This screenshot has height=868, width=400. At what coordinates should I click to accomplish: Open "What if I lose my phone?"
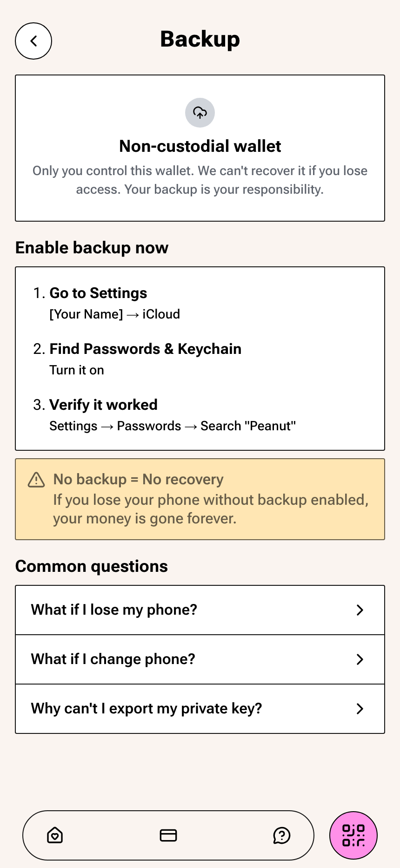(200, 610)
